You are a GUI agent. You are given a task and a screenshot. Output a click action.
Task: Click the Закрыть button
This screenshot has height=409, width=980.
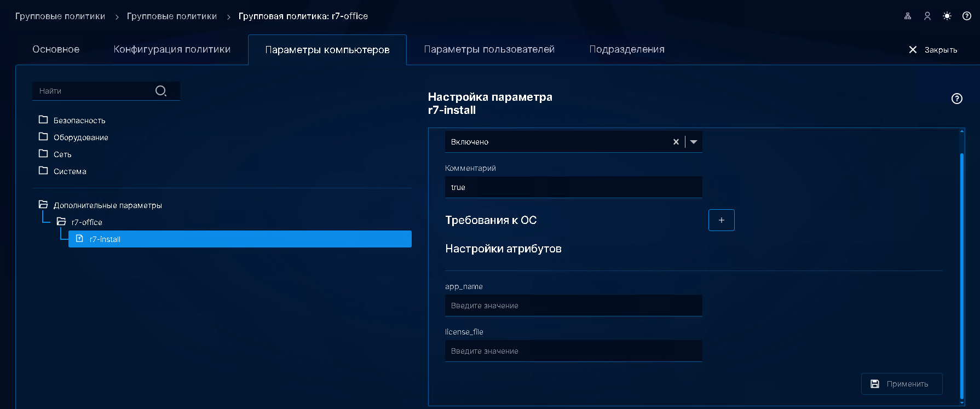click(933, 50)
